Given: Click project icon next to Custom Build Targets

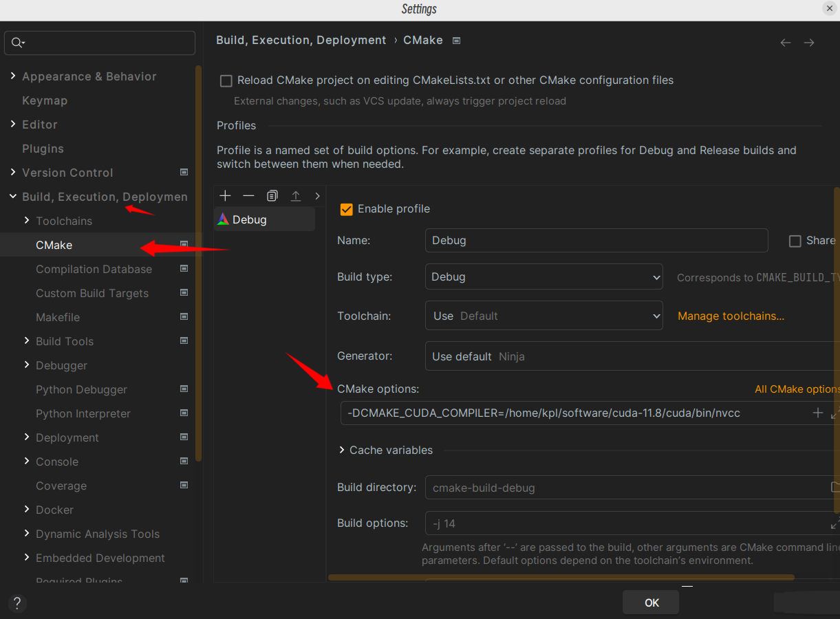Looking at the screenshot, I should (184, 292).
